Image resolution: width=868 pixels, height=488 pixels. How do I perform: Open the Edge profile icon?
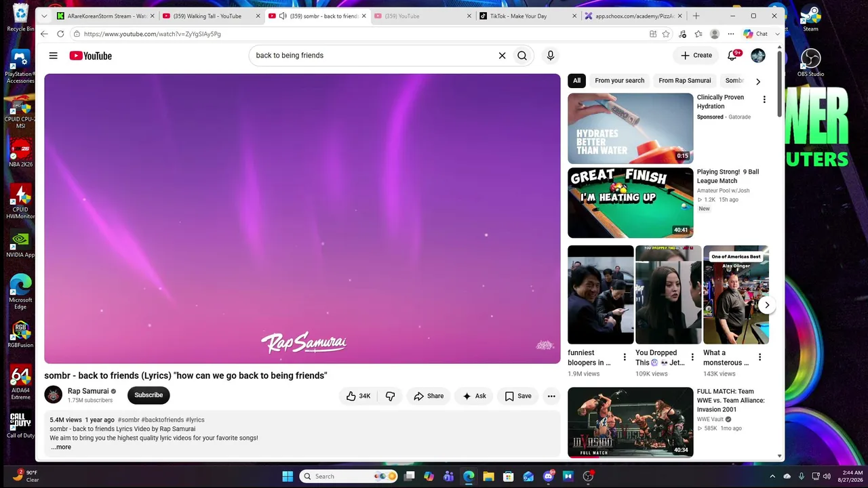pos(714,34)
